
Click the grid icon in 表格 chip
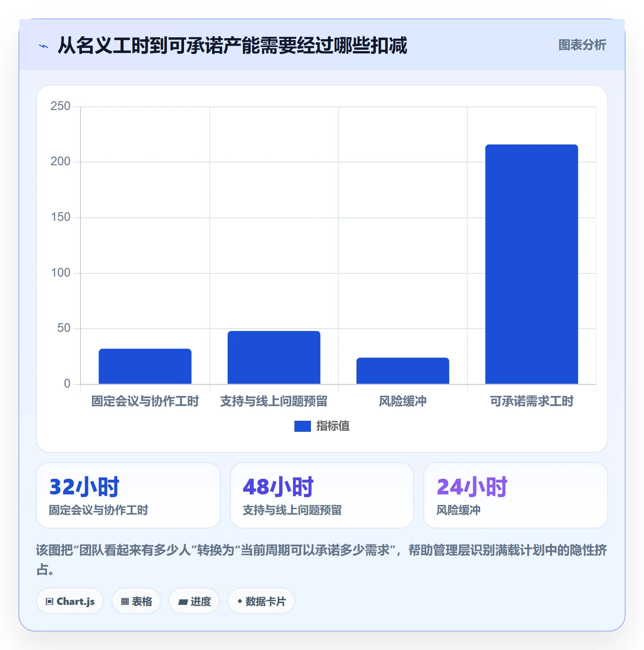(125, 602)
